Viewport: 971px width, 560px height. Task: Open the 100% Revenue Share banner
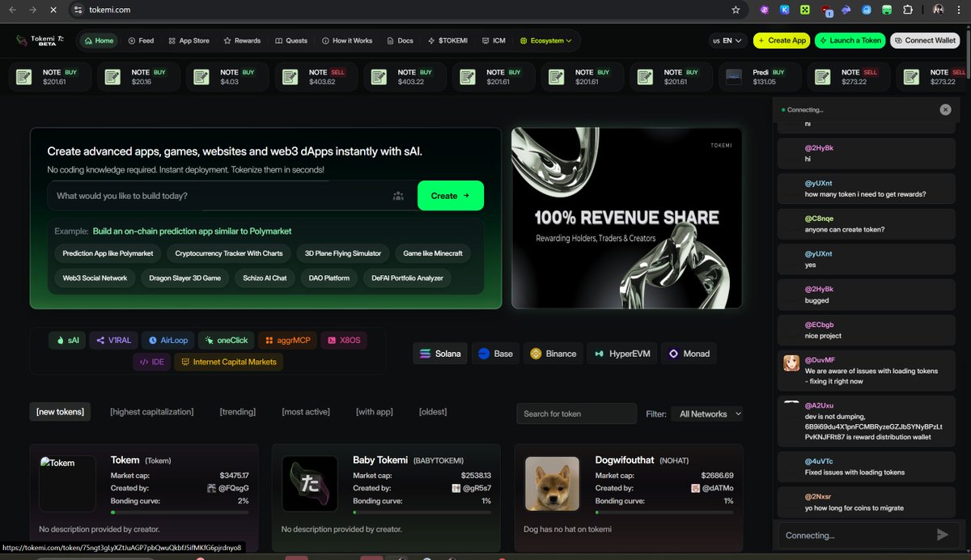[x=626, y=218]
